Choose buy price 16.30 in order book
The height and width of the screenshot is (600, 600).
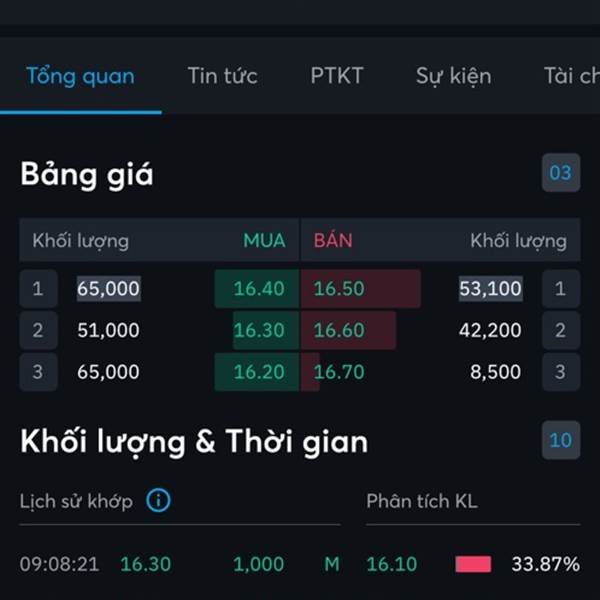pyautogui.click(x=266, y=330)
